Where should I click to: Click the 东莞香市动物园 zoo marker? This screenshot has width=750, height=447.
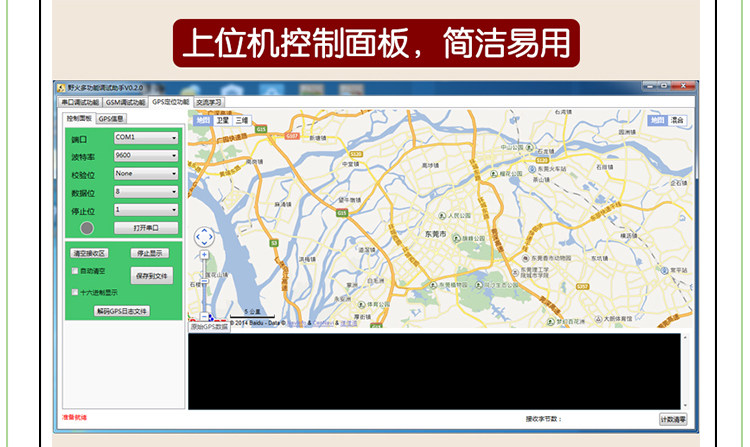coord(525,258)
